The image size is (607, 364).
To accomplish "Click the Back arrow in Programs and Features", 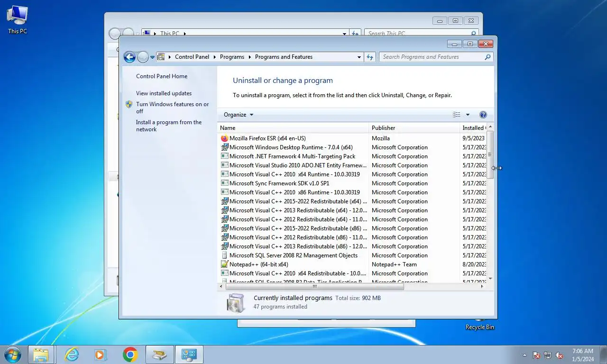I will pos(129,57).
